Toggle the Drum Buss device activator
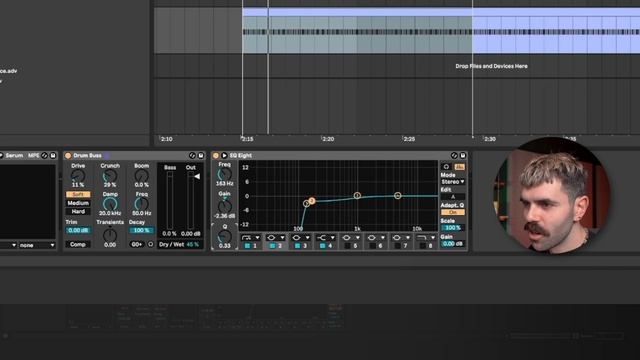The width and height of the screenshot is (640, 360). click(x=68, y=156)
